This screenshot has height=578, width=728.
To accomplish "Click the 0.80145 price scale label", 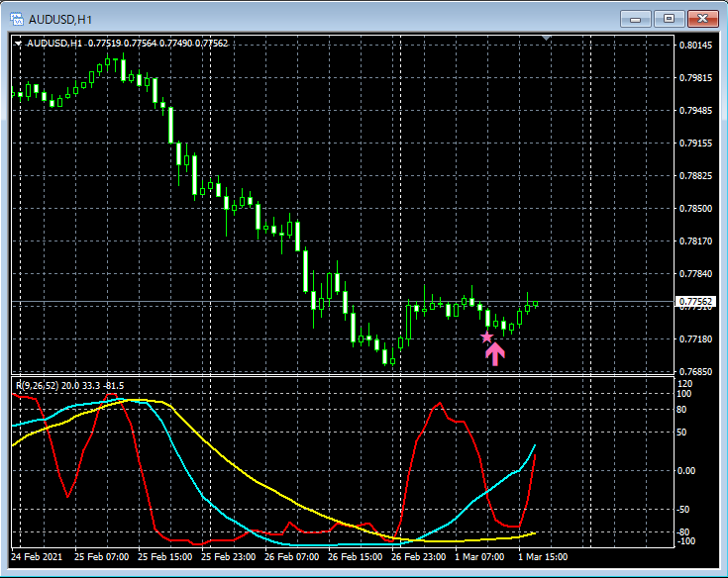I will coord(695,46).
